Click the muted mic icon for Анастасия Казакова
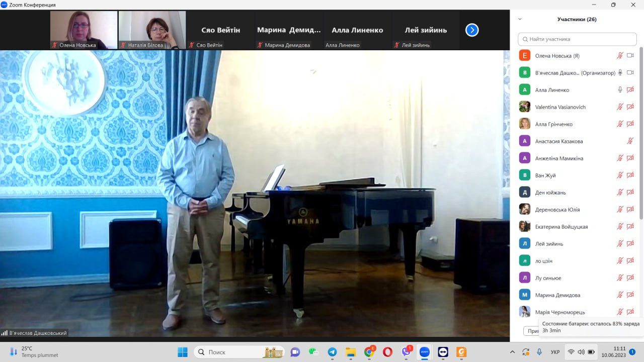This screenshot has width=644, height=362. (630, 141)
